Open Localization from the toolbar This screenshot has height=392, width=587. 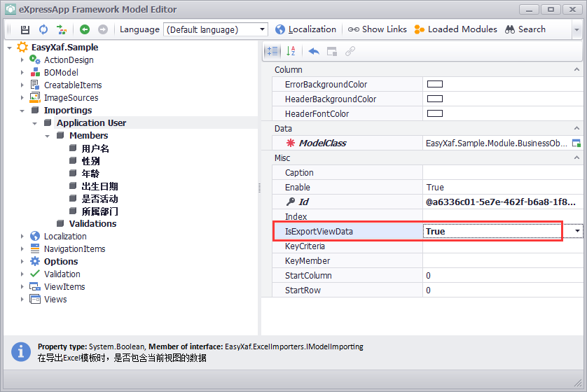pyautogui.click(x=305, y=29)
